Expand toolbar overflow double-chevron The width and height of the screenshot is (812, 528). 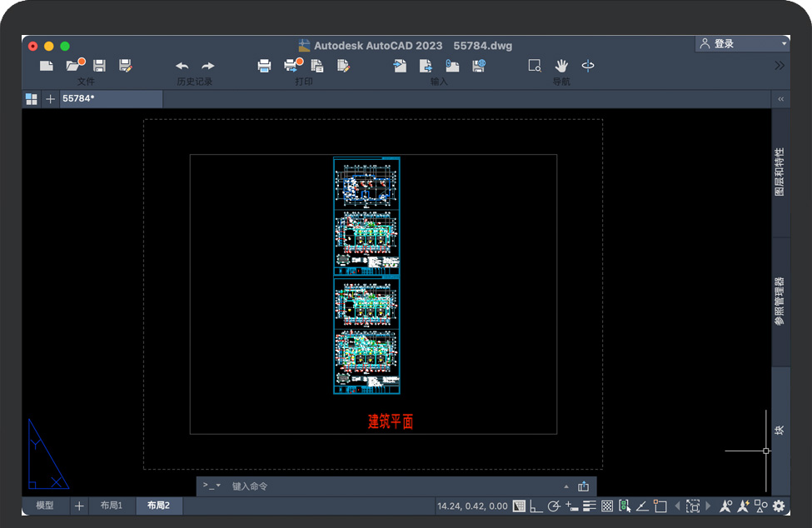[x=780, y=66]
